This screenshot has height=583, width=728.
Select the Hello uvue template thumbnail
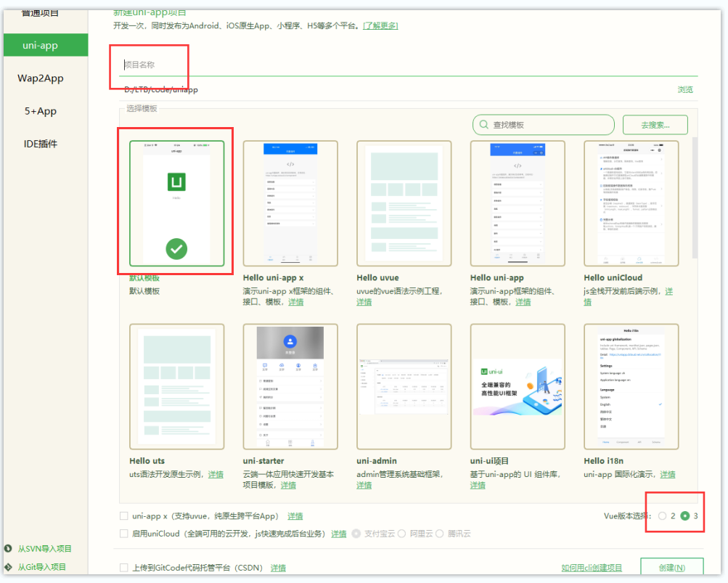(x=404, y=203)
